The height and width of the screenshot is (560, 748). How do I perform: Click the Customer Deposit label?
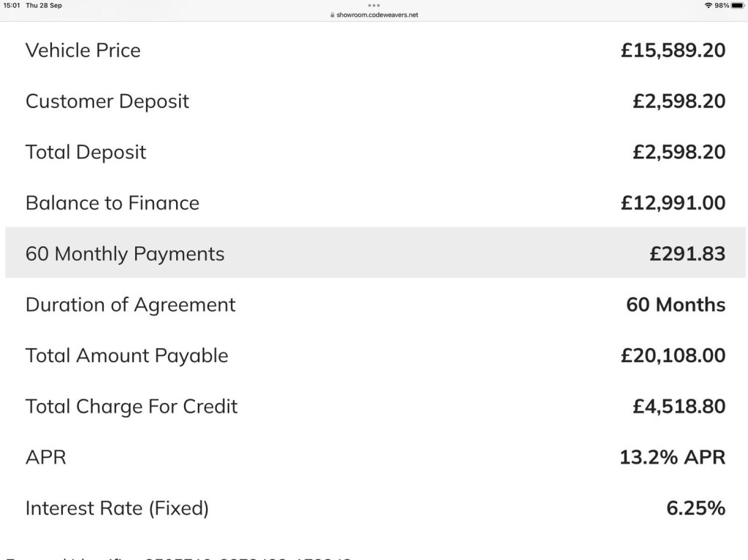[107, 101]
